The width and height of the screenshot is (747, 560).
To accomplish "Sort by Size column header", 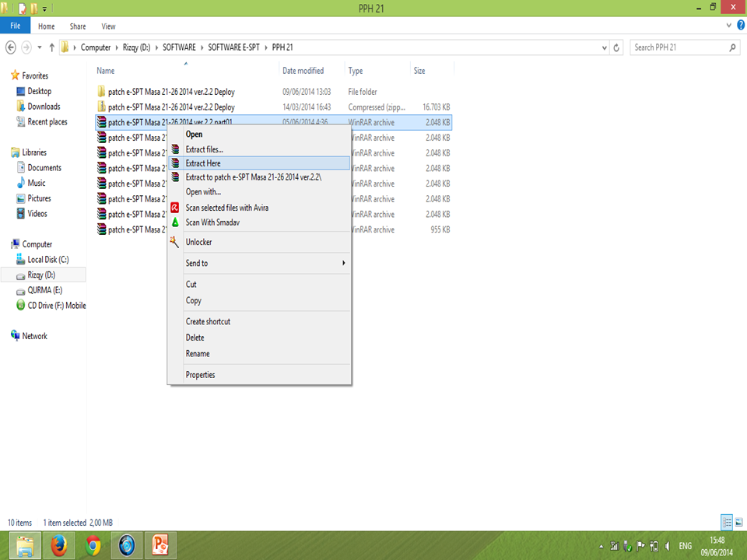I will (432, 71).
